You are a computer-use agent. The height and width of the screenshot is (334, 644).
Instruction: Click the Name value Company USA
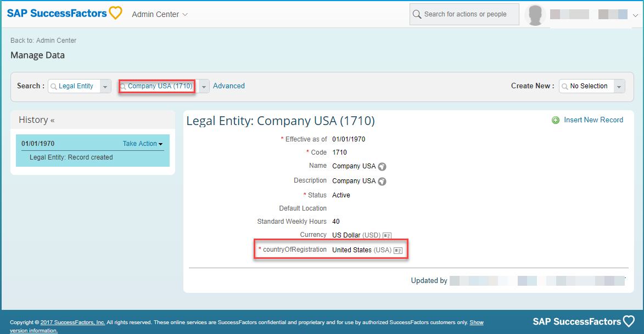(354, 166)
